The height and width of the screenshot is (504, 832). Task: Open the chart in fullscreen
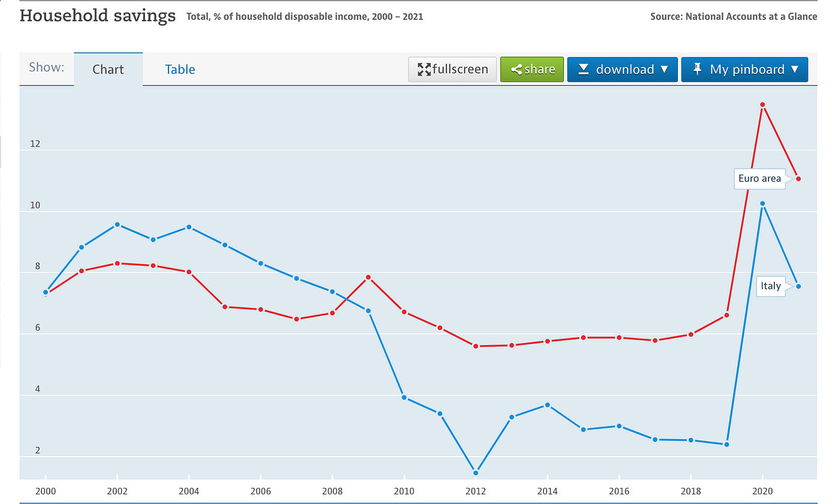[453, 70]
